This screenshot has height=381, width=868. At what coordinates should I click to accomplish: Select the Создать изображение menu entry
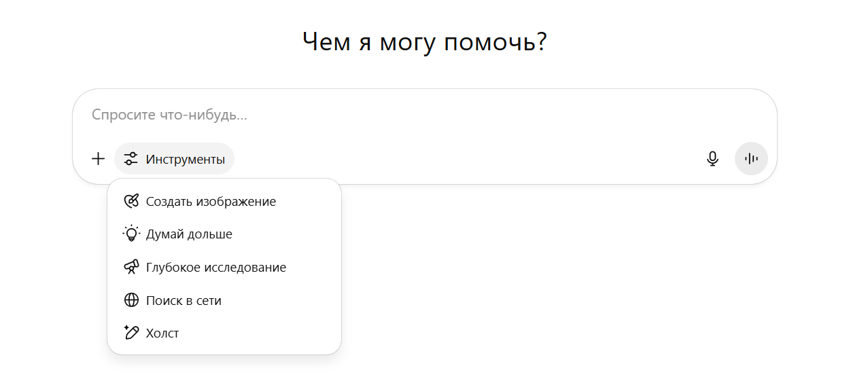click(224, 201)
